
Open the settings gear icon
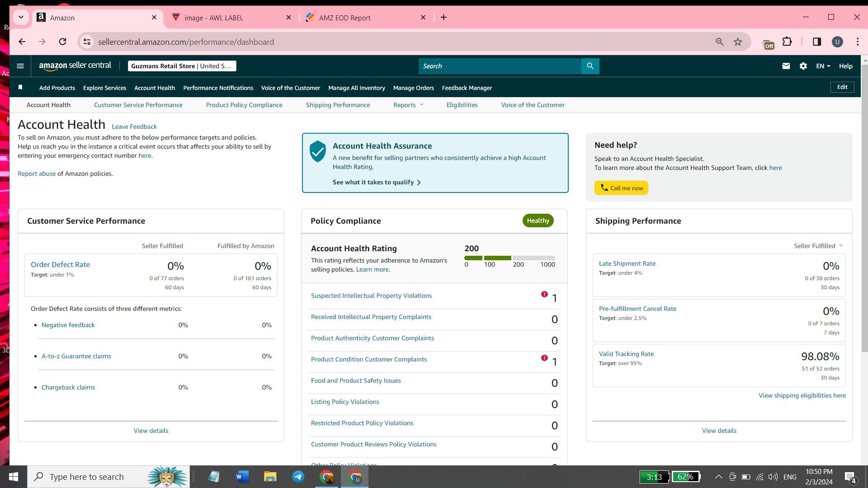click(x=803, y=66)
